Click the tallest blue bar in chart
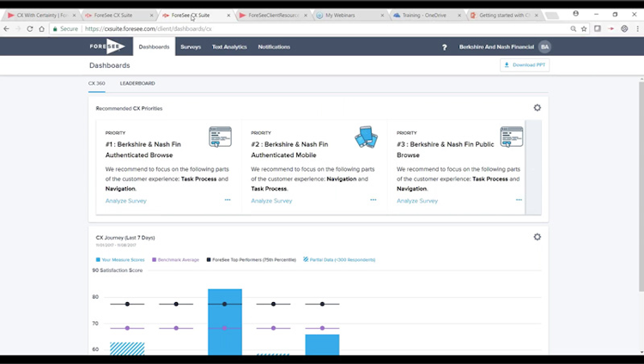 pyautogui.click(x=225, y=322)
